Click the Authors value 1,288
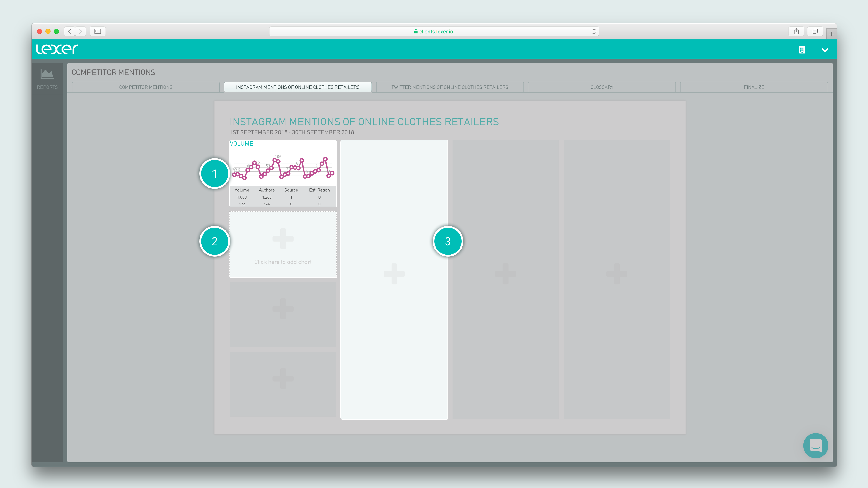The width and height of the screenshot is (868, 488). (x=267, y=197)
